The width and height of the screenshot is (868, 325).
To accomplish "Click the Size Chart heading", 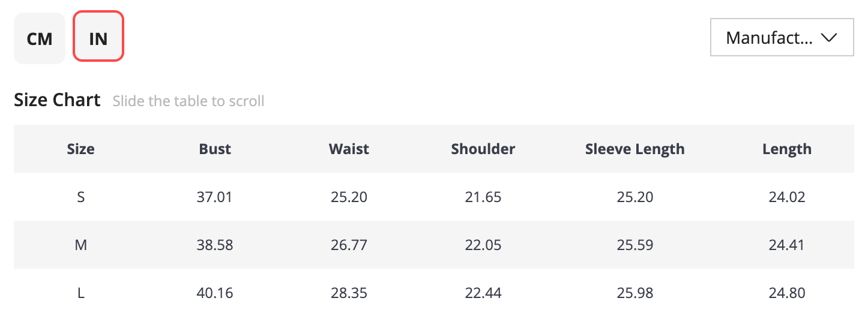I will (57, 100).
